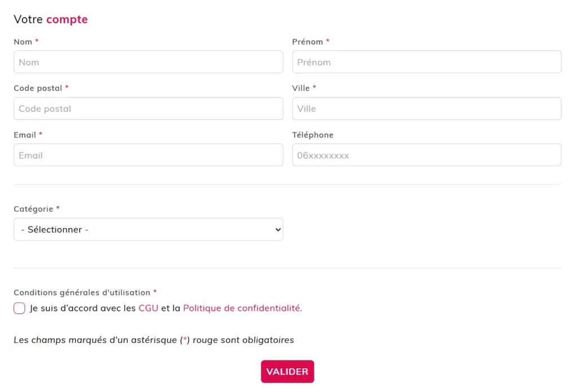The width and height of the screenshot is (577, 392).
Task: Click the "Code postal" field label
Action: coord(38,88)
